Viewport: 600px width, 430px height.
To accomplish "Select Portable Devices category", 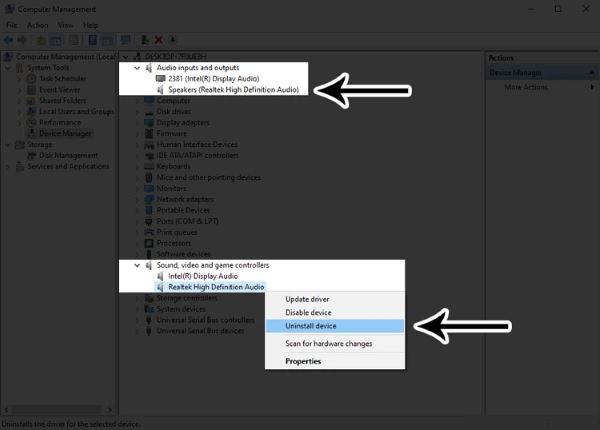I will point(183,210).
